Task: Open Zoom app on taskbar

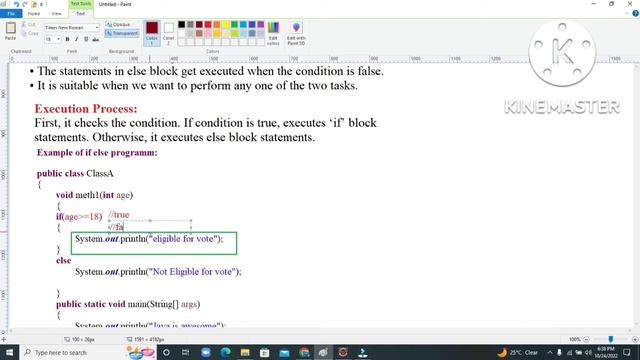Action: [206, 352]
